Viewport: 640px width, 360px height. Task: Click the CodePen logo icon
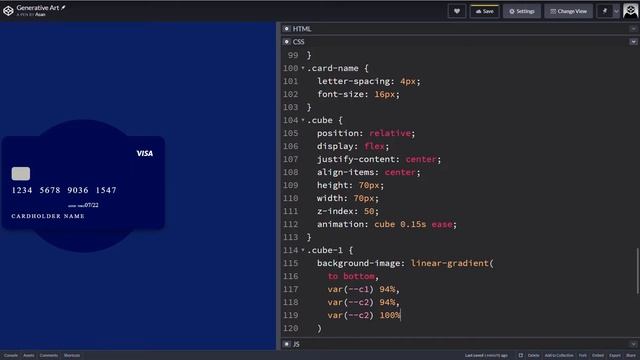point(8,11)
